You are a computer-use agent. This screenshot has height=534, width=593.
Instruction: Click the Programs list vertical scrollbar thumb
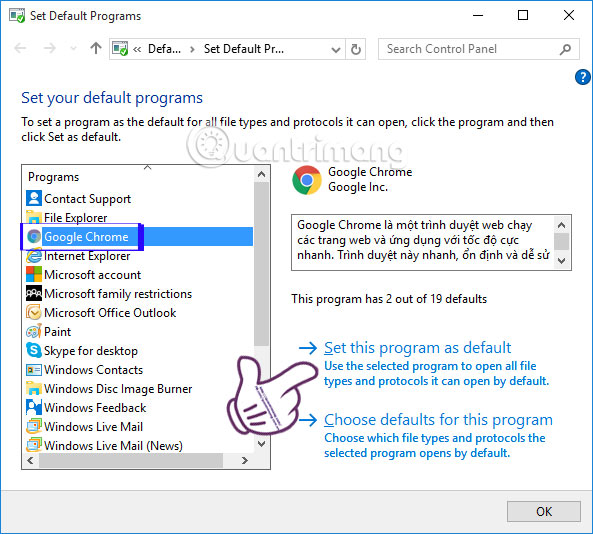[261, 264]
